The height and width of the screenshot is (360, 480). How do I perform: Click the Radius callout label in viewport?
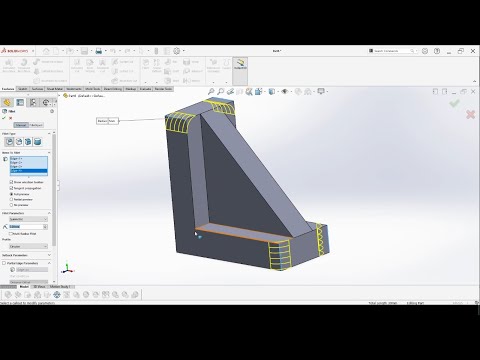point(107,121)
